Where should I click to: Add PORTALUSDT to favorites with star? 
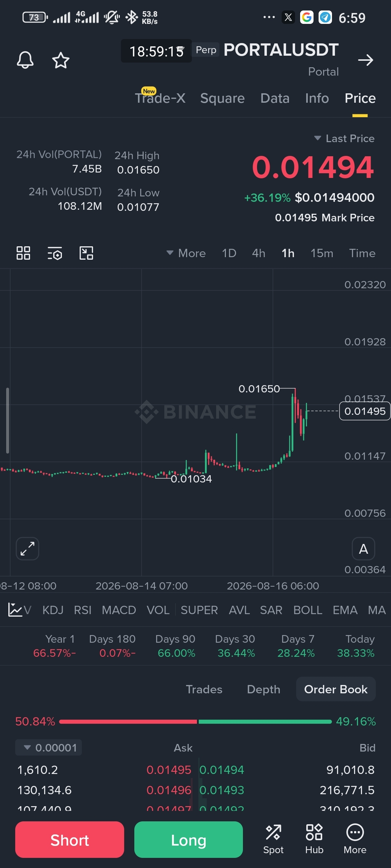(x=61, y=60)
